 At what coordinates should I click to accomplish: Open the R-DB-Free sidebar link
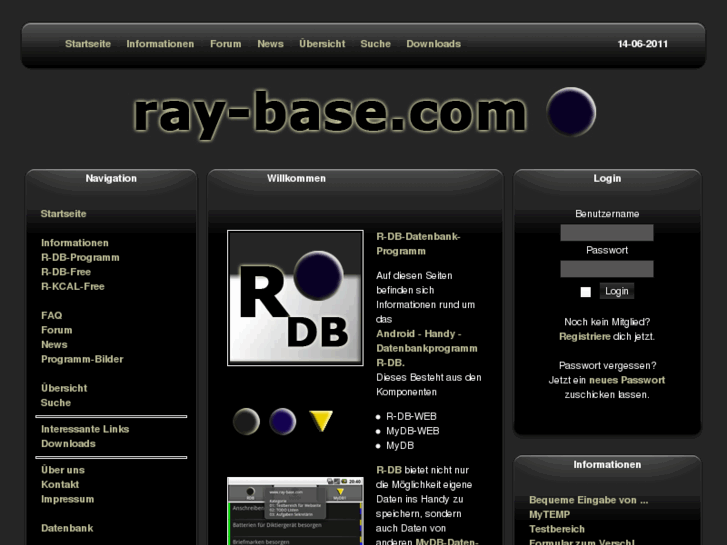66,272
